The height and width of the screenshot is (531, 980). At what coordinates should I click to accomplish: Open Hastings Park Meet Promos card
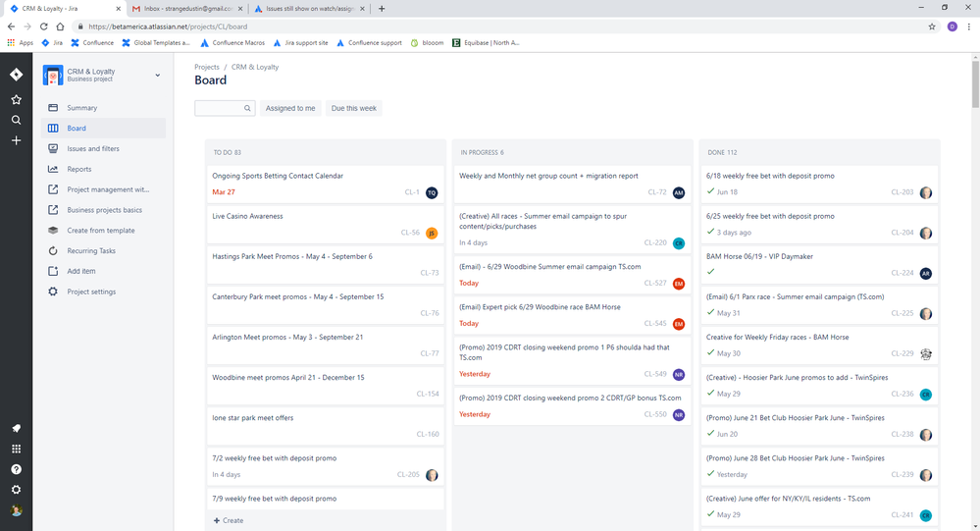pos(325,265)
